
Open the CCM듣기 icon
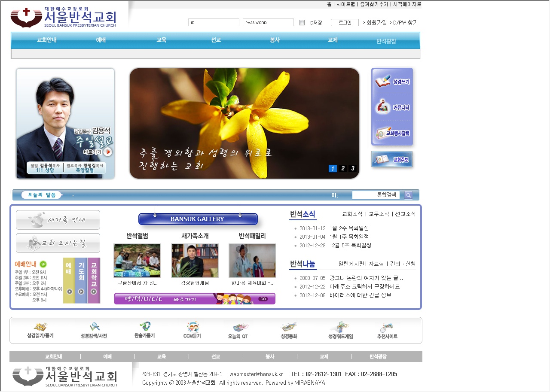point(192,330)
